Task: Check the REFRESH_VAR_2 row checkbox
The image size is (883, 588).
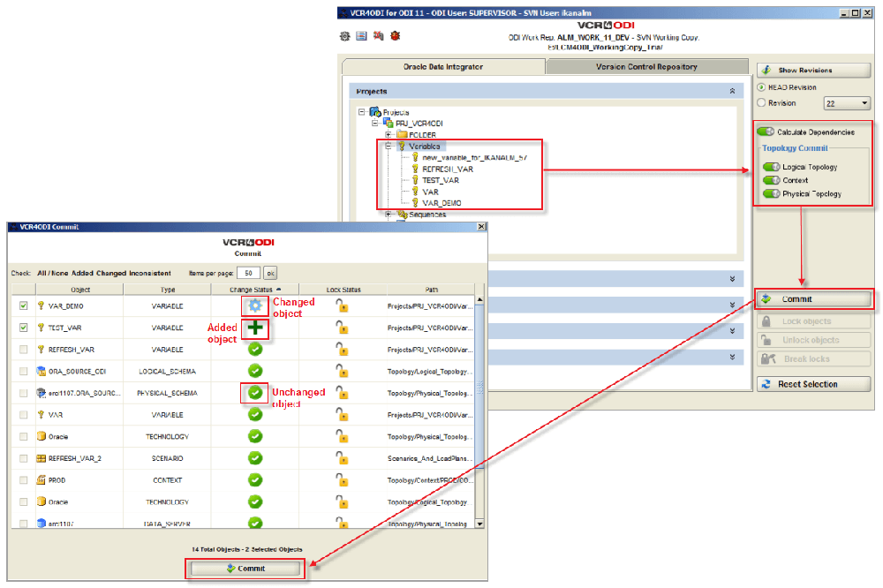Action: coord(23,458)
